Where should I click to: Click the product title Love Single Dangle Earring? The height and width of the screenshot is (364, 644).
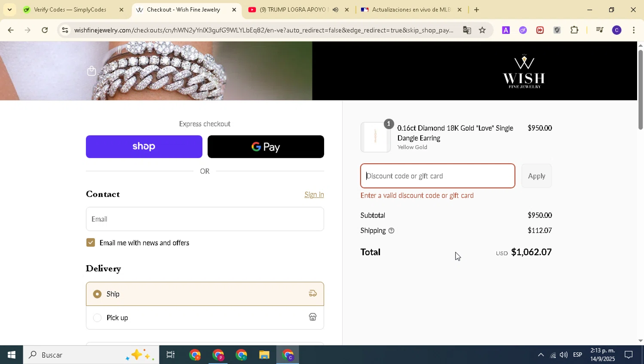pos(455,133)
